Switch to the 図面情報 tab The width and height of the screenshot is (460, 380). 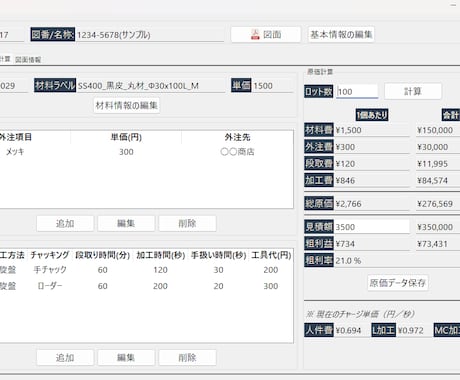28,60
